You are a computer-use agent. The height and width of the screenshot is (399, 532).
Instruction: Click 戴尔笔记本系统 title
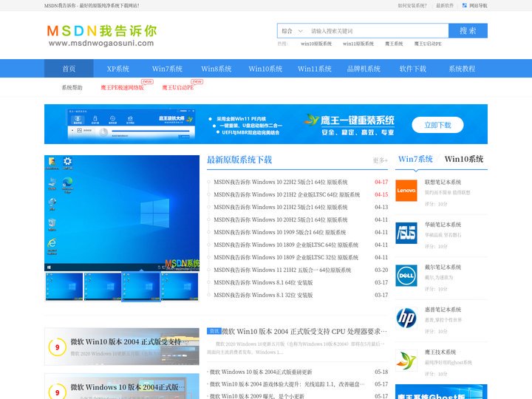click(x=443, y=267)
